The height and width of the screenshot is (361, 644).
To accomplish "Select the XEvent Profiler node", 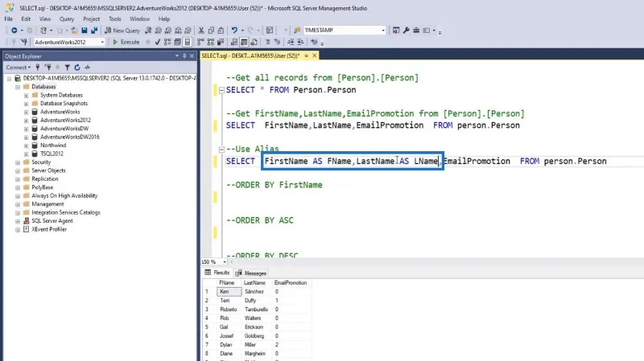I will (49, 229).
